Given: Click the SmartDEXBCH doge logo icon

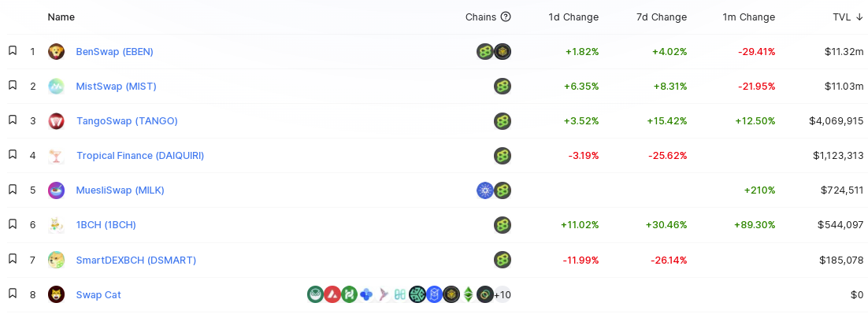Looking at the screenshot, I should point(56,260).
